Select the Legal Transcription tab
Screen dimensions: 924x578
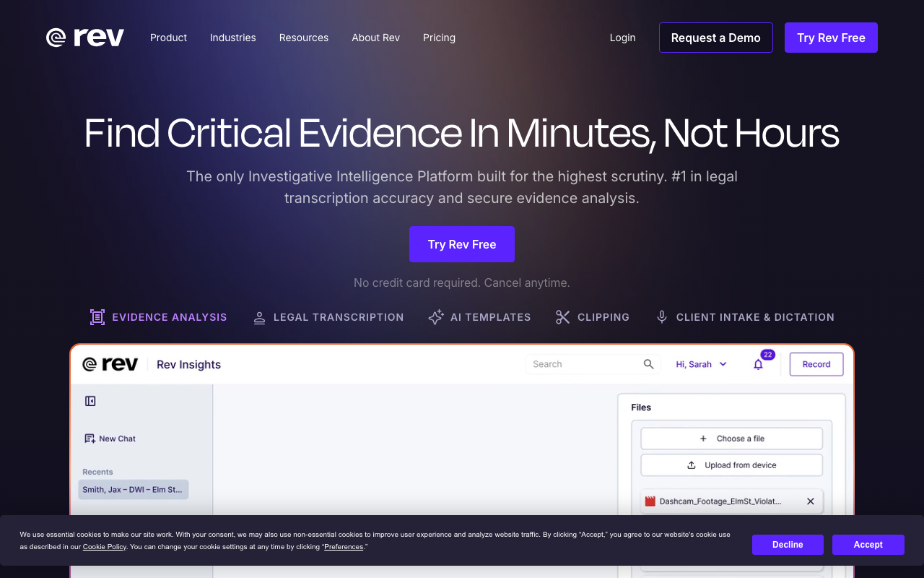tap(328, 317)
